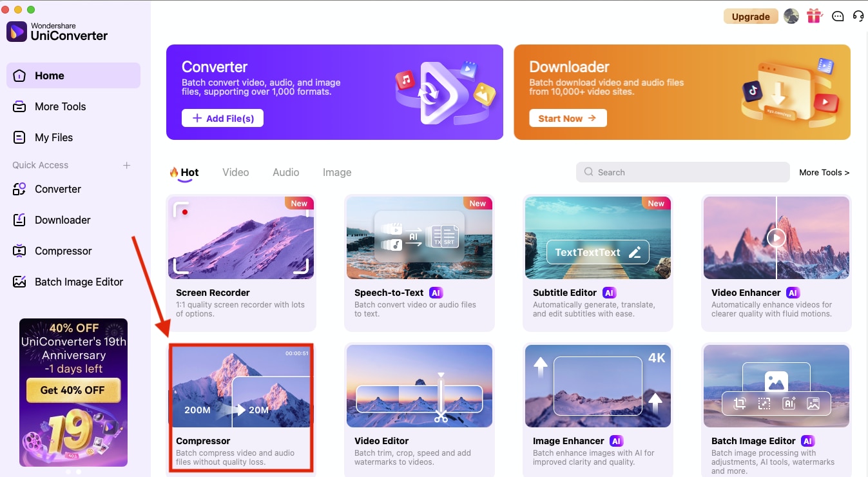Open the Home section in the sidebar

point(49,75)
